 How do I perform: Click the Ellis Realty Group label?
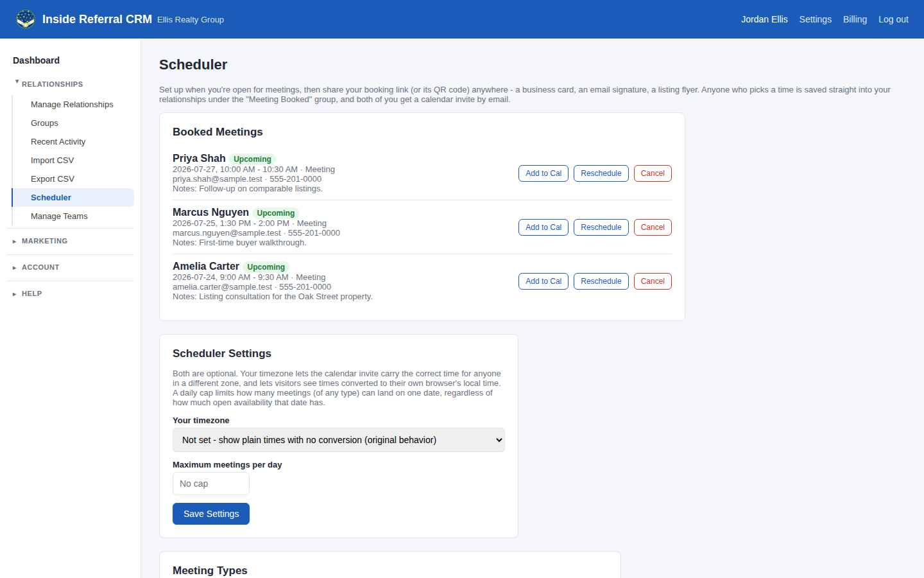(191, 20)
